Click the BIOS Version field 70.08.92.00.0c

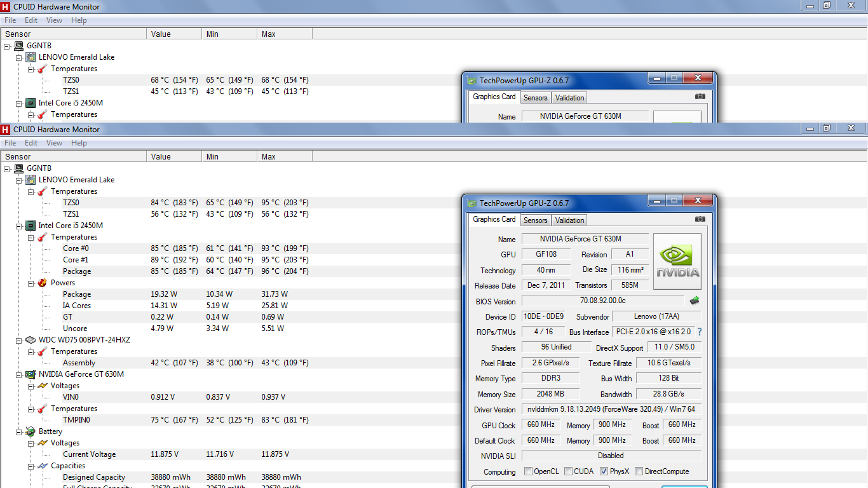[x=603, y=301]
